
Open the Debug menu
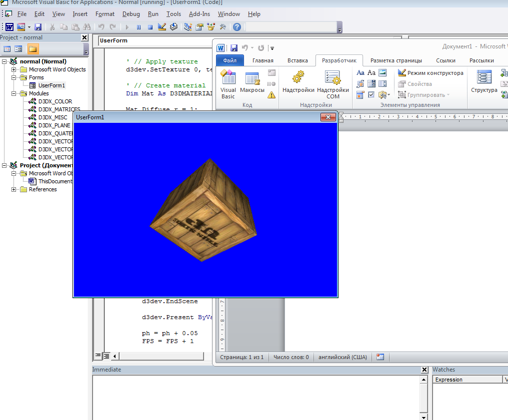click(x=131, y=14)
